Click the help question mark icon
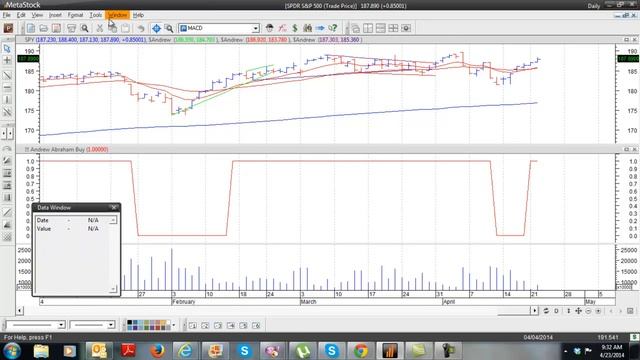Viewport: 640px width, 360px height. click(333, 28)
